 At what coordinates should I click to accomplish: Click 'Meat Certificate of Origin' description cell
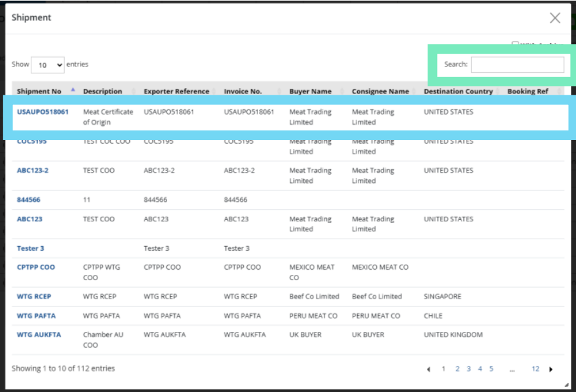108,117
